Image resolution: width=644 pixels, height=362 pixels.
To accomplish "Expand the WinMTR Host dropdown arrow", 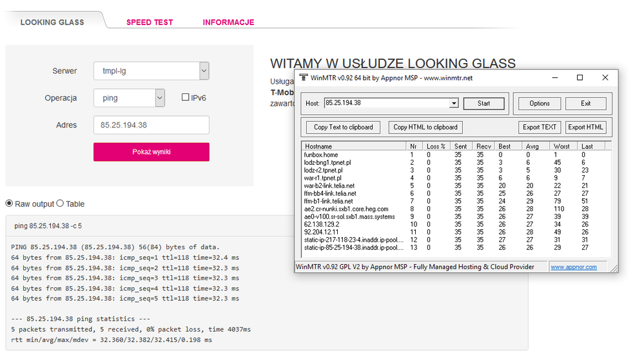I will click(454, 103).
